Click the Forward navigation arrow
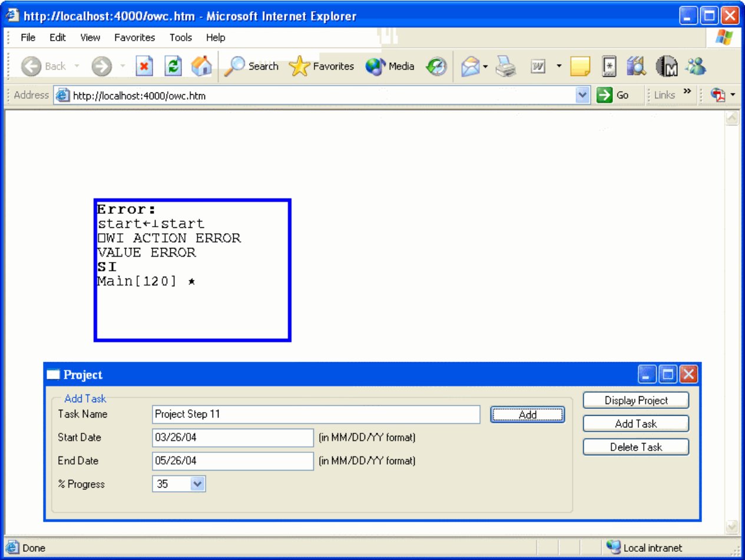This screenshot has height=560, width=745. [x=101, y=66]
